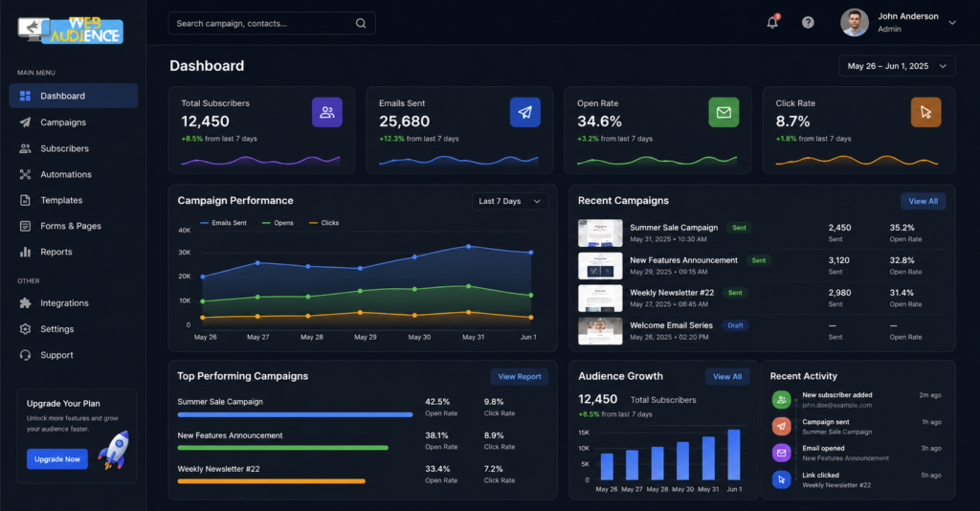The height and width of the screenshot is (511, 980).
Task: Click the Settings gear sidebar icon
Action: point(25,329)
